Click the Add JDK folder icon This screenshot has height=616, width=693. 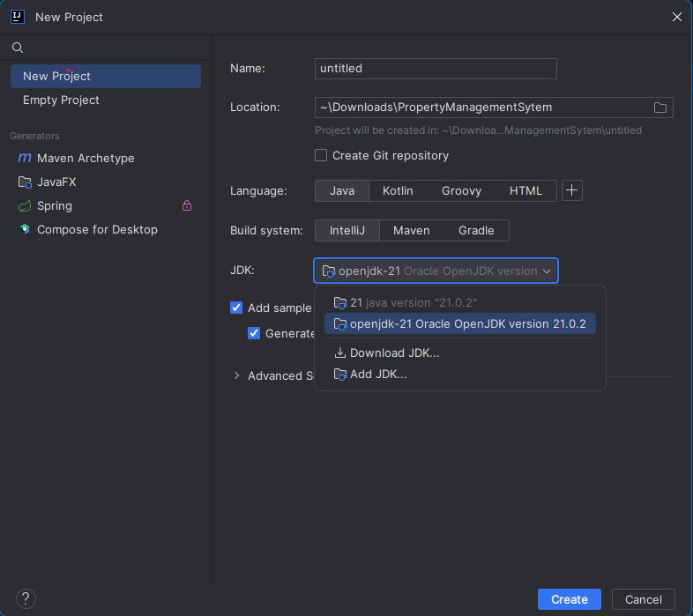coord(339,375)
